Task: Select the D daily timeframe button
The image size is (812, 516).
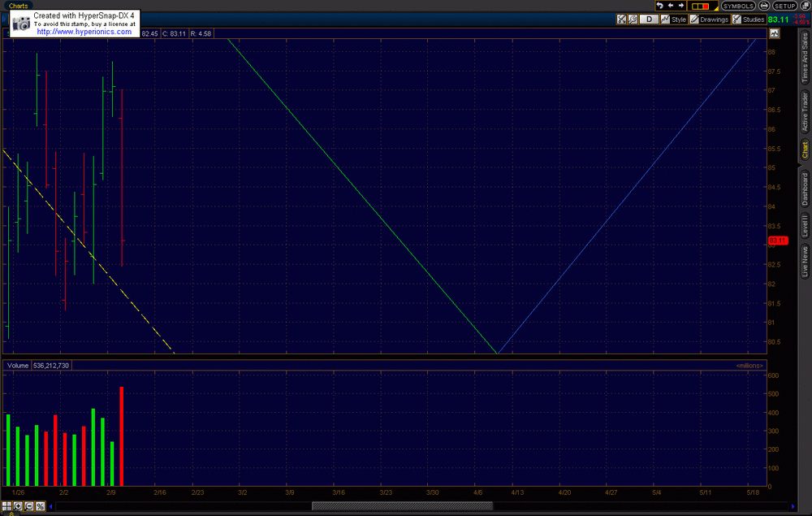Action: pos(649,20)
